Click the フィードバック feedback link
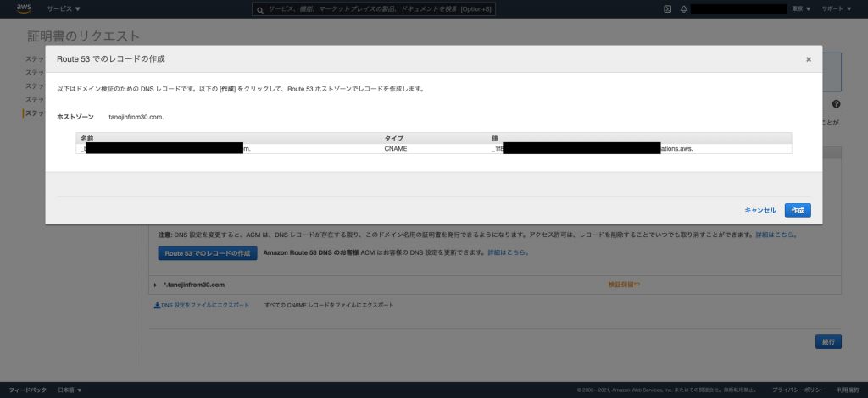The height and width of the screenshot is (398, 868). click(28, 390)
